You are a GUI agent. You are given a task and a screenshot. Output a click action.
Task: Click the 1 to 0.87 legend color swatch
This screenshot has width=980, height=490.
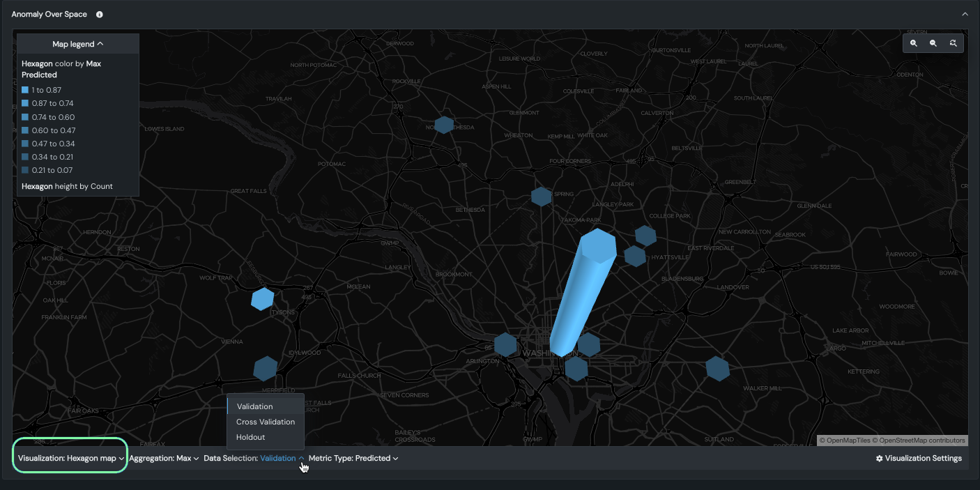pyautogui.click(x=25, y=90)
